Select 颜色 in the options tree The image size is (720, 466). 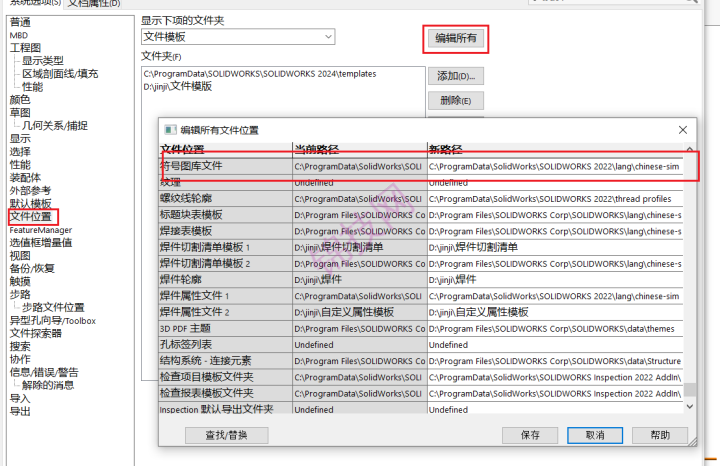(20, 100)
